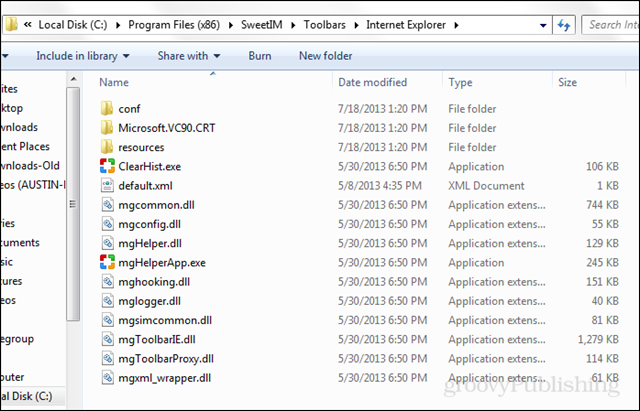This screenshot has height=411, width=640.
Task: Click the ClearHist.exe file name
Action: (149, 167)
